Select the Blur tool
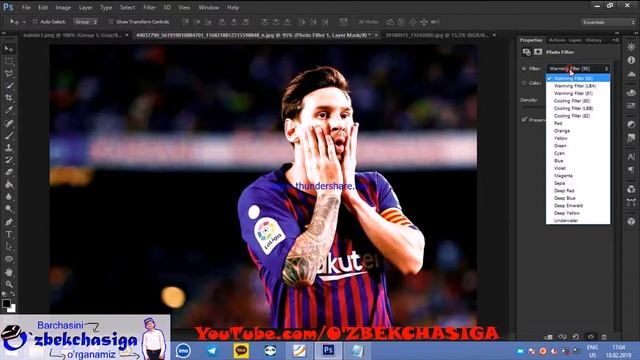640x360 pixels. [9, 197]
